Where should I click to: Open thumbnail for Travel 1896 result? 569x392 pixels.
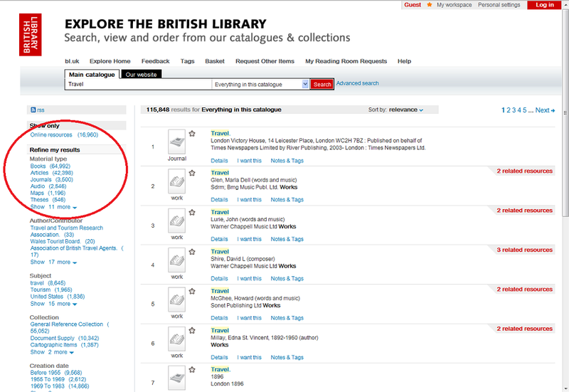[176, 378]
